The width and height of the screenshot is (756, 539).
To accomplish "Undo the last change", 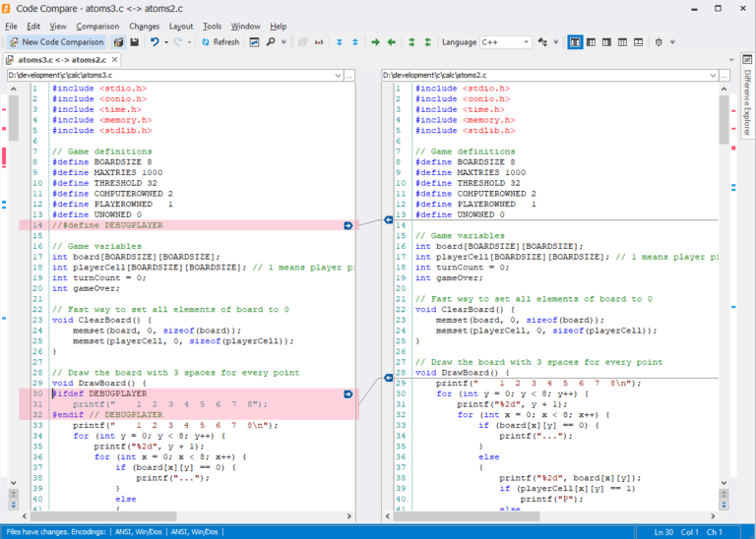I will coord(155,42).
